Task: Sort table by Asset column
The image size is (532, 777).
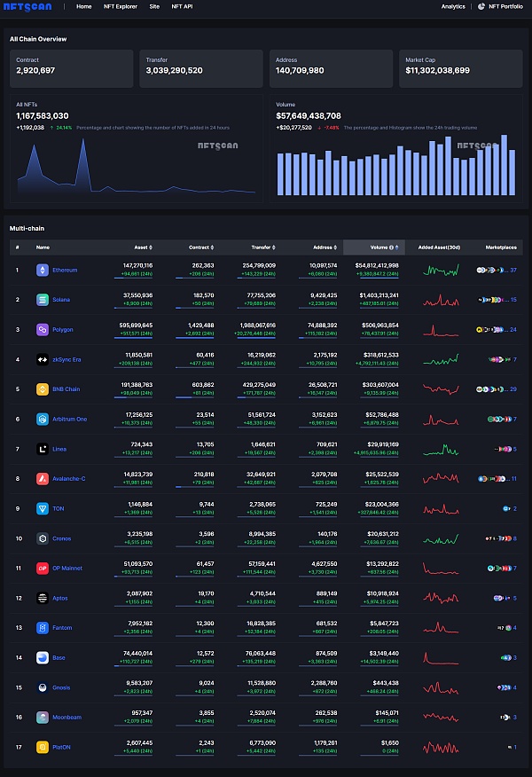Action: (150, 247)
